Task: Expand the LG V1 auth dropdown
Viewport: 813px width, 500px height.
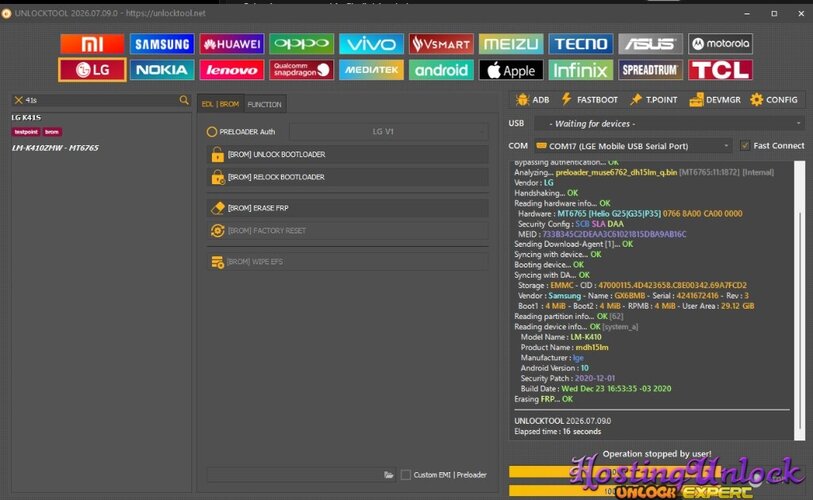Action: pyautogui.click(x=388, y=132)
